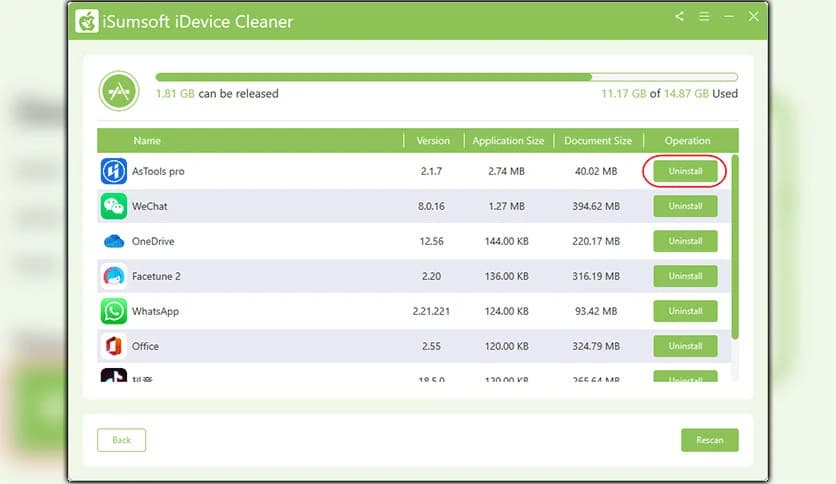
Task: Click WeChat document size 394.62 MB
Action: click(x=596, y=206)
